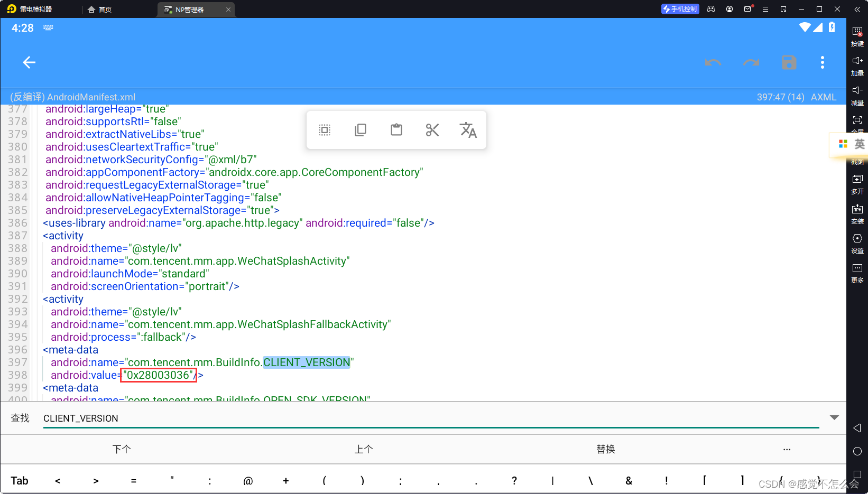Click line number 387
868x494 pixels.
[17, 236]
